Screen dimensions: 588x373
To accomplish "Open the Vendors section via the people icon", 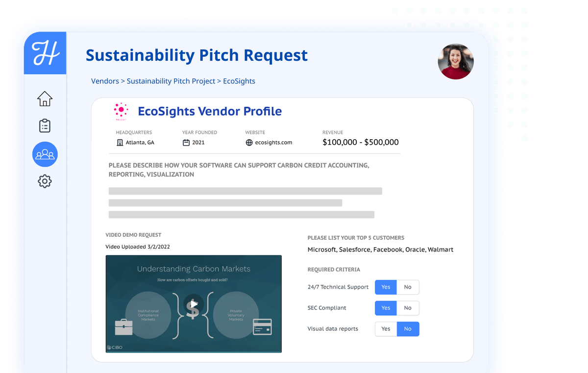I will click(45, 154).
